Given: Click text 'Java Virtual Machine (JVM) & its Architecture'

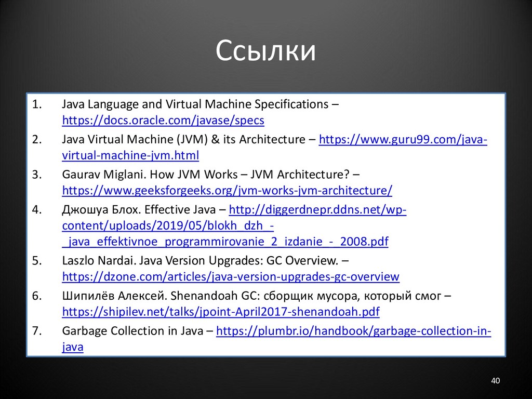Looking at the screenshot, I should (183, 139).
